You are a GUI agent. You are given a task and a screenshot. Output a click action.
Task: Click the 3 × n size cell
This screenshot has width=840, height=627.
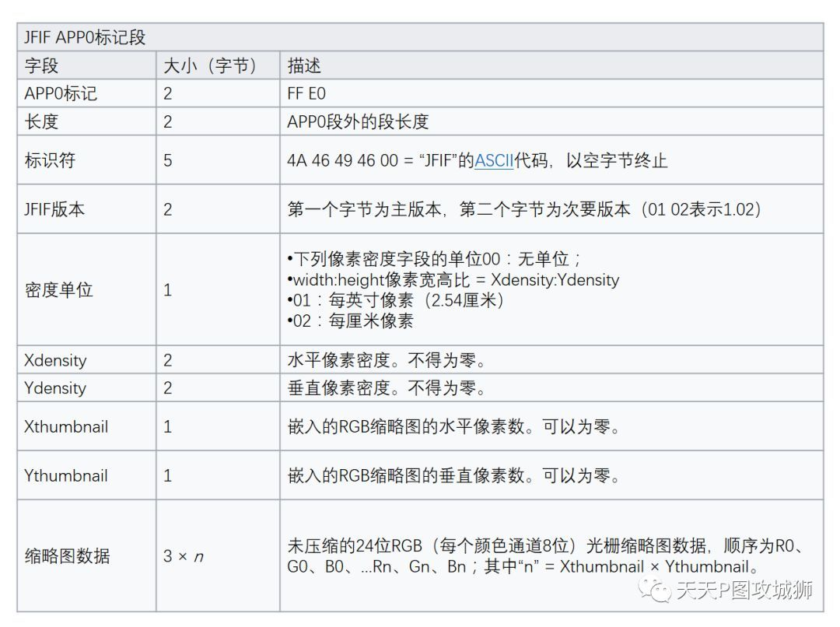pyautogui.click(x=182, y=557)
